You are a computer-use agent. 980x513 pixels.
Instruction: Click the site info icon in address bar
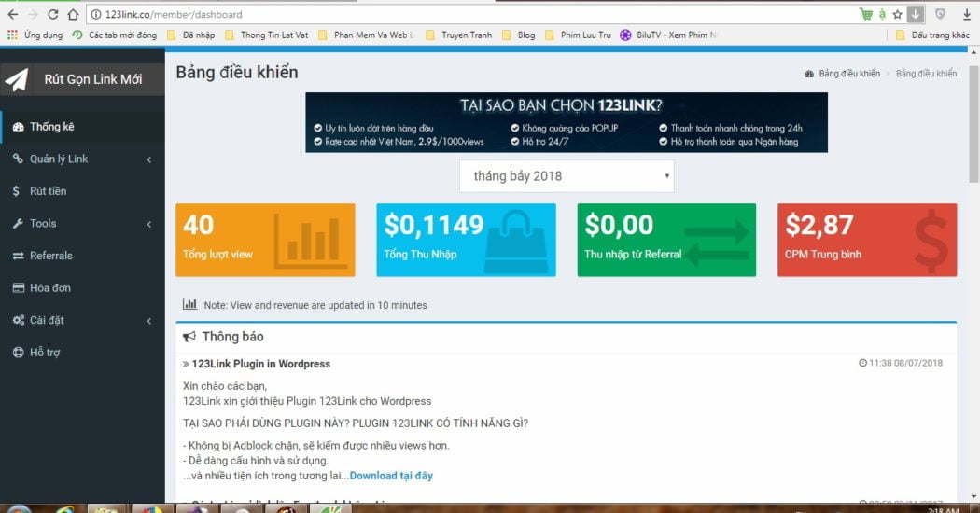click(x=96, y=14)
